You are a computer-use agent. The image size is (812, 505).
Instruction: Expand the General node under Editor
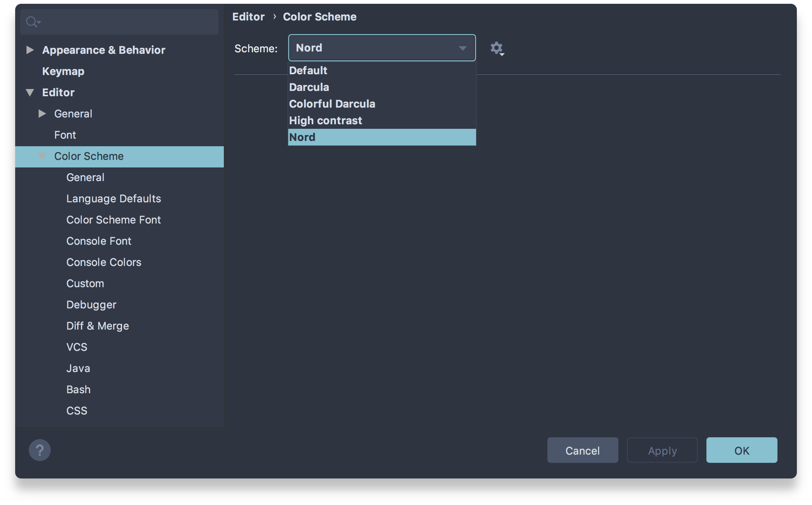pos(42,114)
